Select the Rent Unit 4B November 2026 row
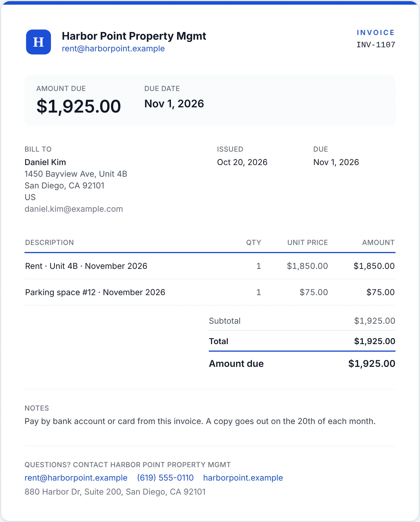The image size is (420, 522). 210,266
